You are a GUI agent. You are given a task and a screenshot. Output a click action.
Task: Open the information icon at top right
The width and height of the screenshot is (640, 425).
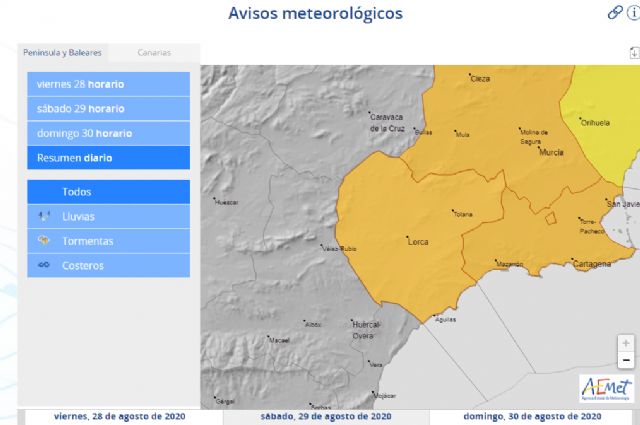tap(633, 13)
